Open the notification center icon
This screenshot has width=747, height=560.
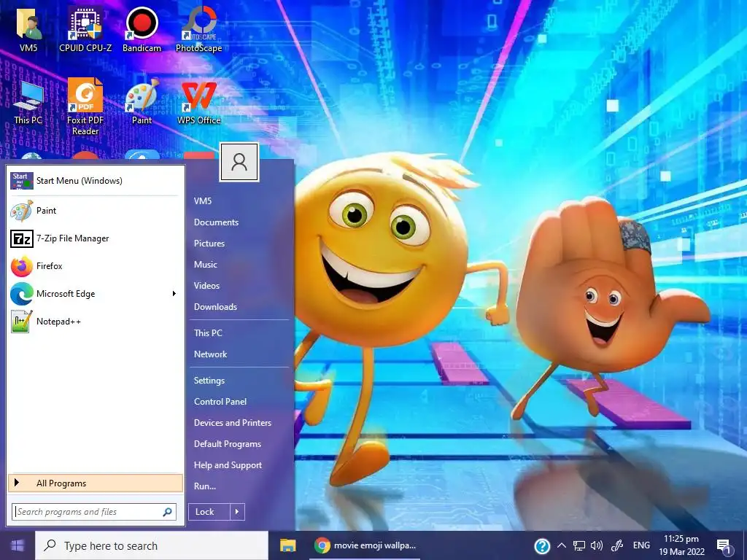pos(724,547)
